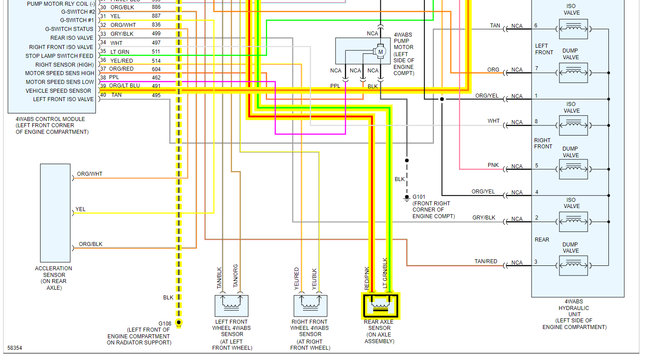Click 'GRY/BLK' label near hydraulic unit
This screenshot has width=650, height=363.
click(484, 218)
